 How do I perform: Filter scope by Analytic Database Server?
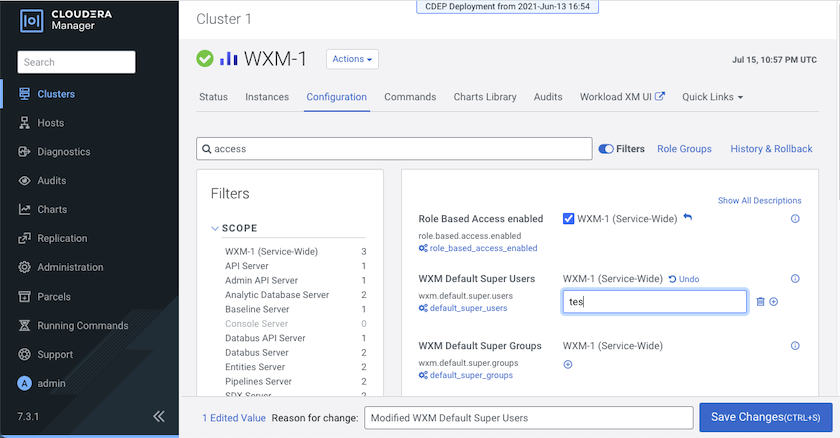point(277,295)
